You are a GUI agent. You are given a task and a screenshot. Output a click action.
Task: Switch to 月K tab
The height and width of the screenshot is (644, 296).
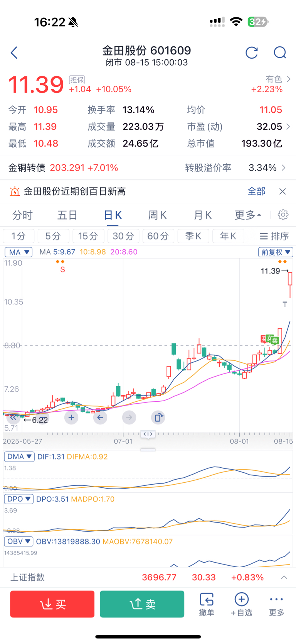(x=203, y=215)
